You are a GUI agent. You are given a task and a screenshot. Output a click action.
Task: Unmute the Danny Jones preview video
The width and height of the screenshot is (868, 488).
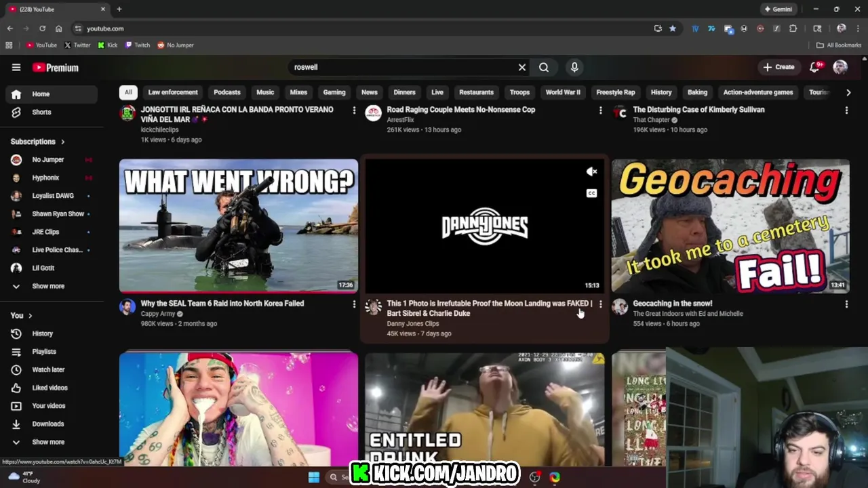click(x=591, y=172)
